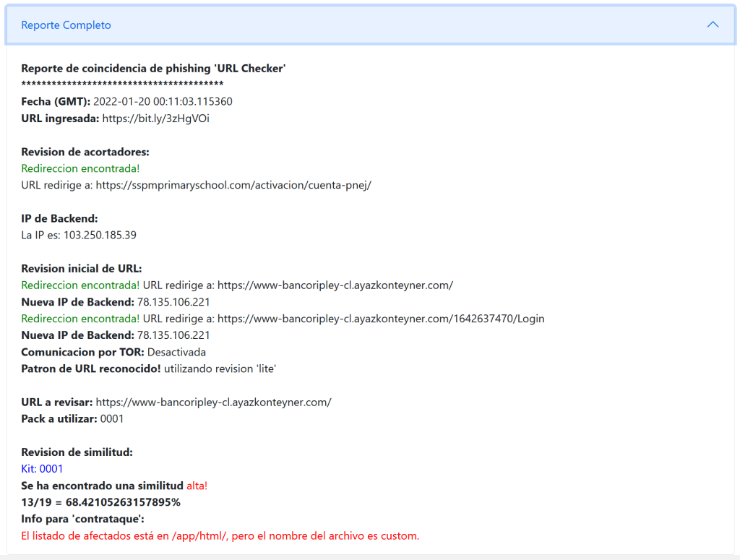Click the red 'contrataque' info message
740x560 pixels.
coord(220,535)
